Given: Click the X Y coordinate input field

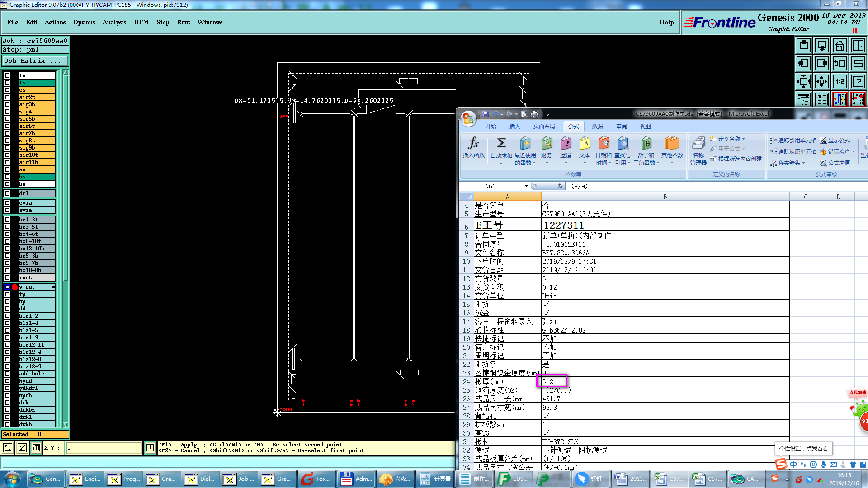Looking at the screenshot, I should point(104,448).
